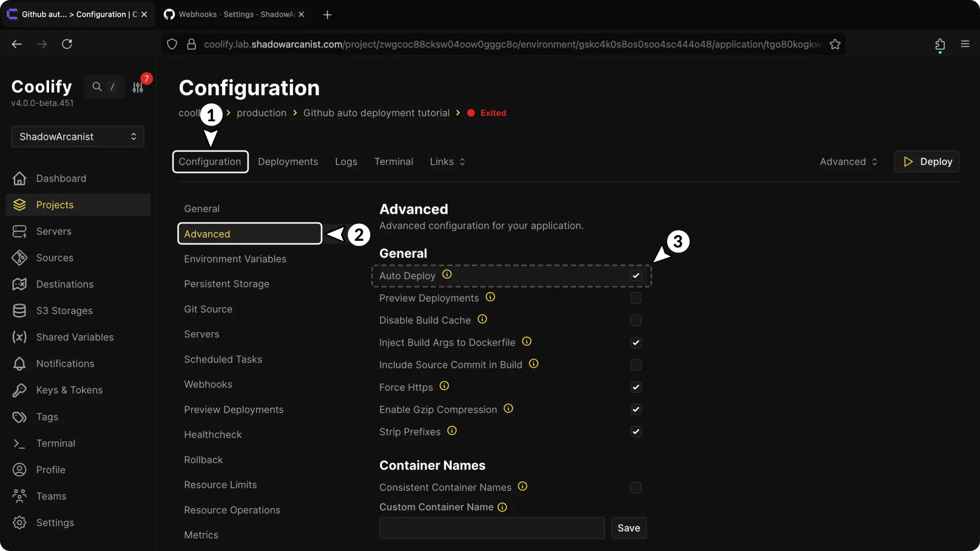Open the ShadowArcanist team dropdown
The height and width of the screenshot is (551, 980).
pyautogui.click(x=78, y=137)
